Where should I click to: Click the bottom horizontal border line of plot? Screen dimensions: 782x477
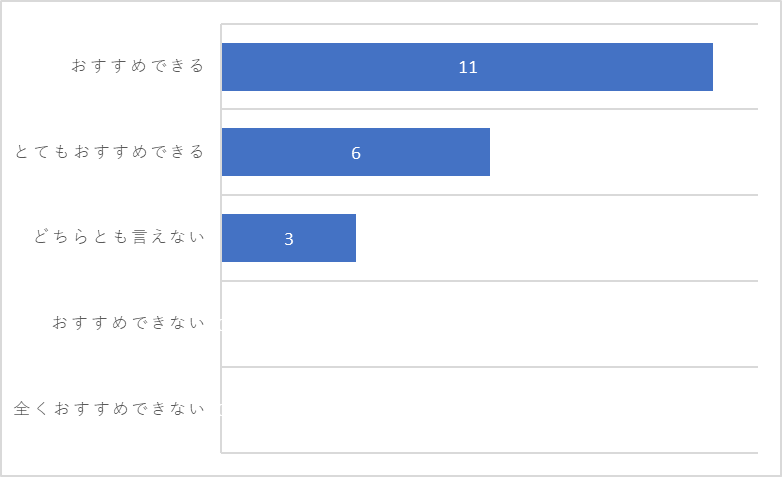point(490,453)
